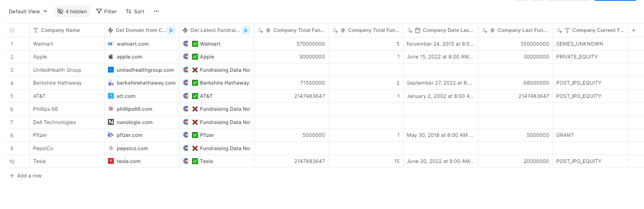Toggle the select-all rows checkbox
This screenshot has height=209, width=644.
point(12,30)
